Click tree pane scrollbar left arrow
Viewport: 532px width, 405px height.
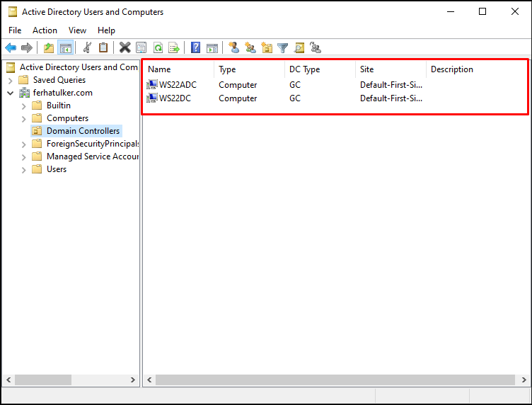8,380
